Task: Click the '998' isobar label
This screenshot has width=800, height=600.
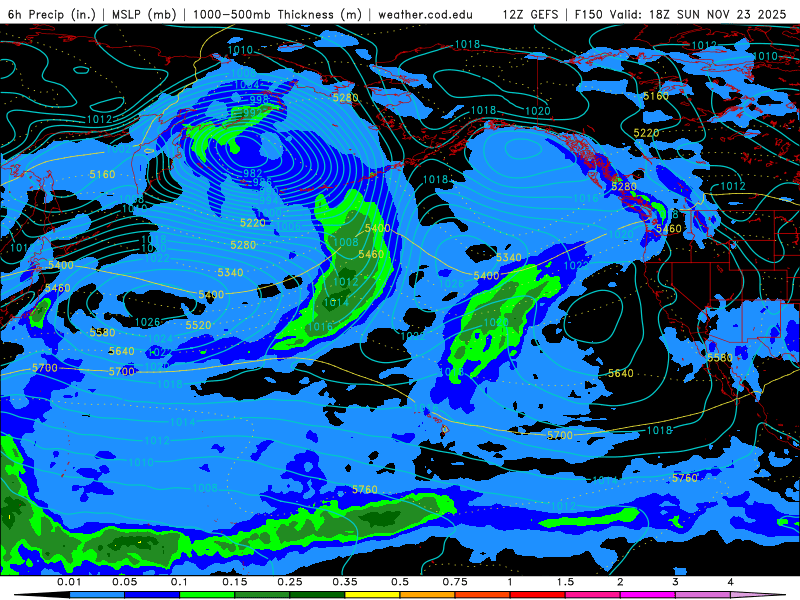Action: point(259,99)
